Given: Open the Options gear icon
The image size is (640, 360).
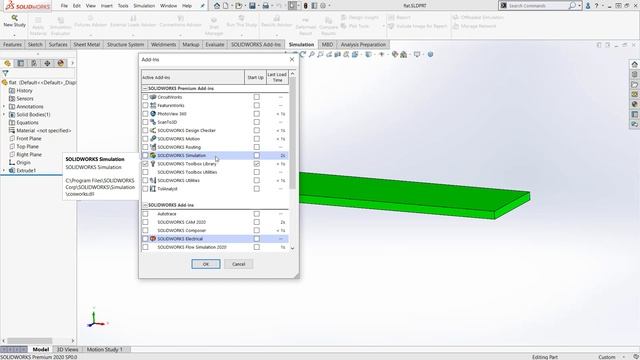Looking at the screenshot, I should [323, 6].
